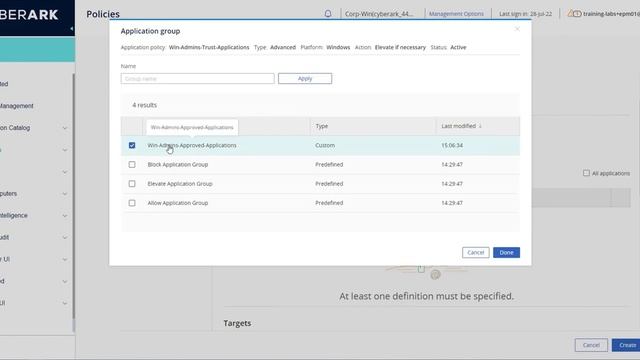Check the Elevate Application Group checkbox

[132, 184]
